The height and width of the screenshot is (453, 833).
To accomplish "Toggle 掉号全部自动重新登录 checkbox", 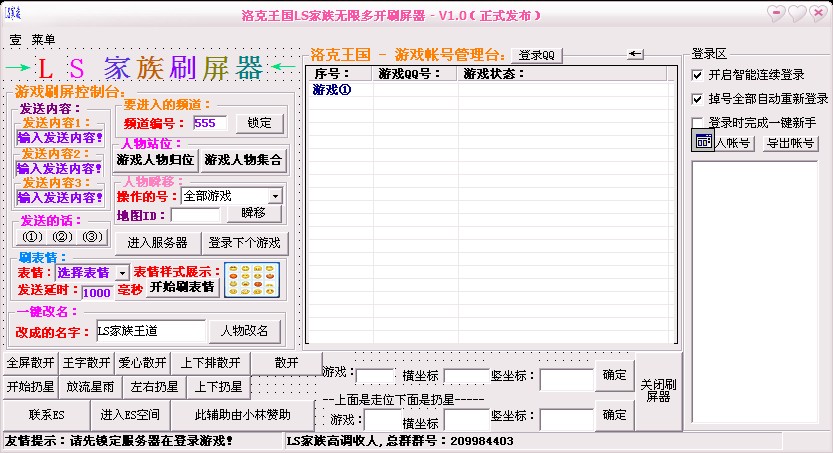I will (x=698, y=99).
